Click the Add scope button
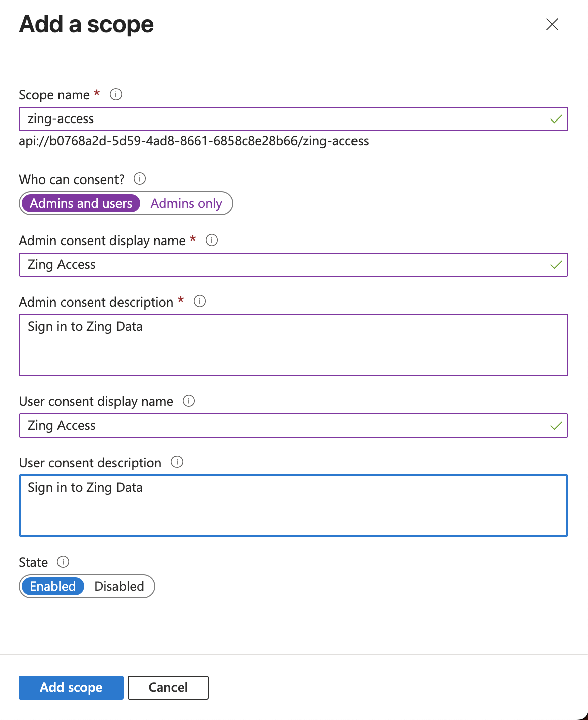Image resolution: width=588 pixels, height=720 pixels. pyautogui.click(x=71, y=688)
